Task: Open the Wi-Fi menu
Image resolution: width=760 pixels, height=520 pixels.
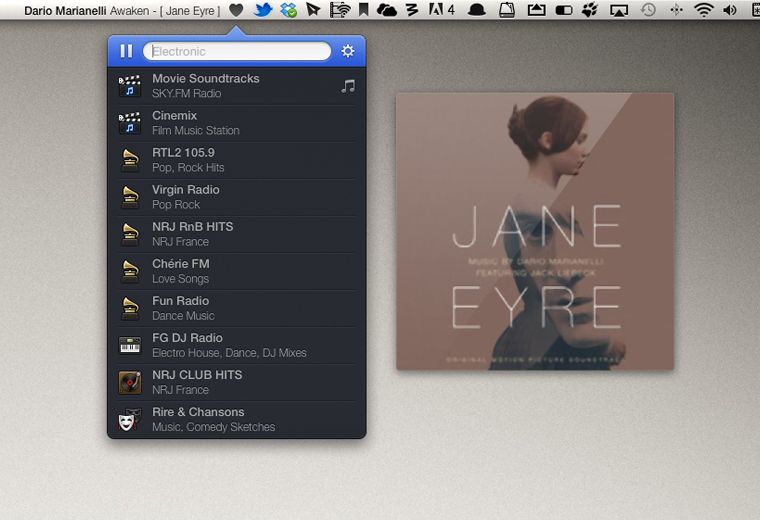Action: coord(703,10)
